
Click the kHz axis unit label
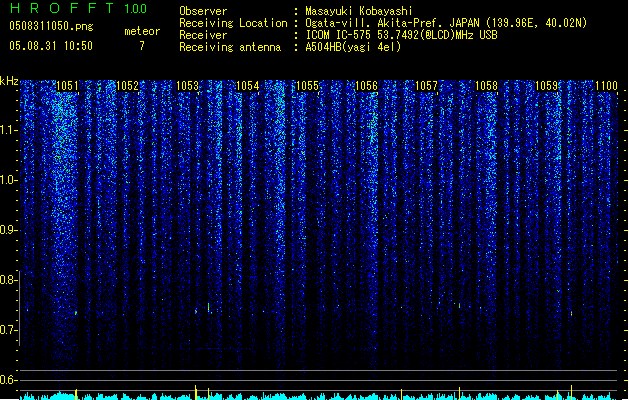click(9, 81)
